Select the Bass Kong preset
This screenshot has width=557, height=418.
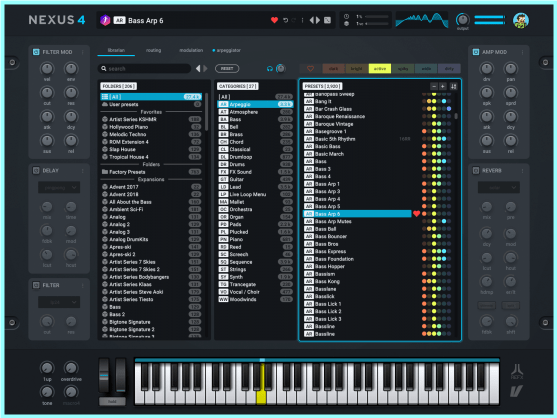[357, 281]
